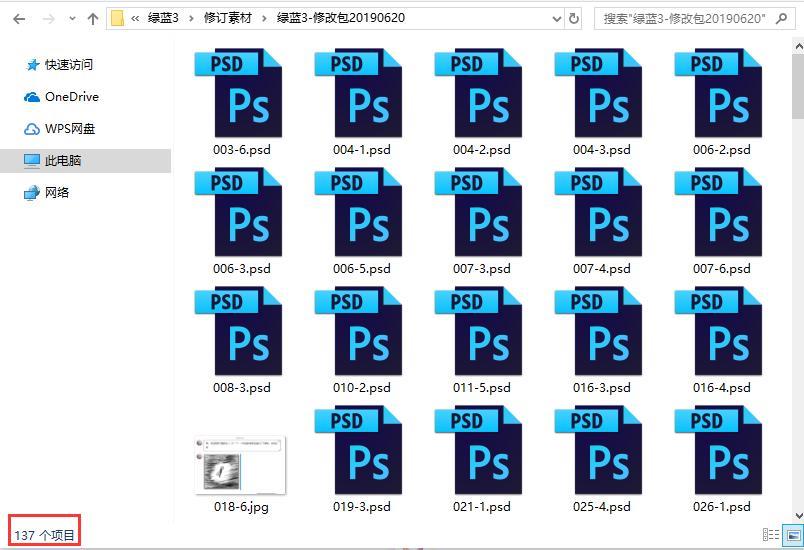Select 绿蓝3-修改包20190620 breadcrumb
The image size is (804, 550).
click(341, 18)
